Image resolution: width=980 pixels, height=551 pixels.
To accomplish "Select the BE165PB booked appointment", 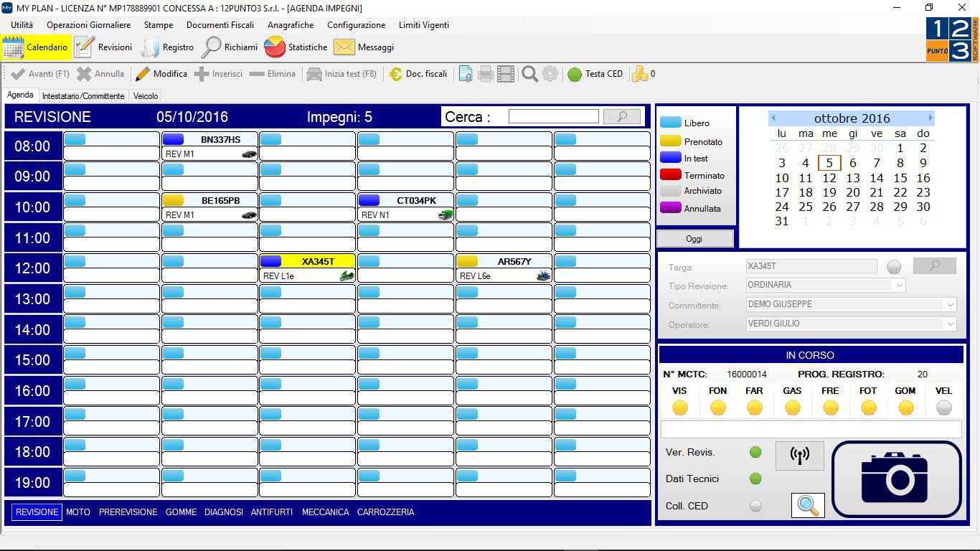I will click(209, 207).
